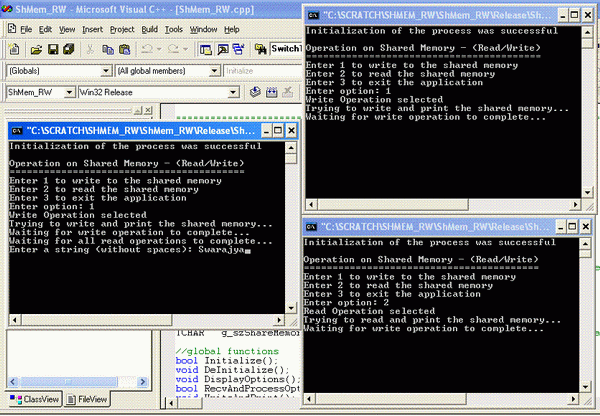Click scroll-left arrow in Swarajya console

[x=15, y=320]
